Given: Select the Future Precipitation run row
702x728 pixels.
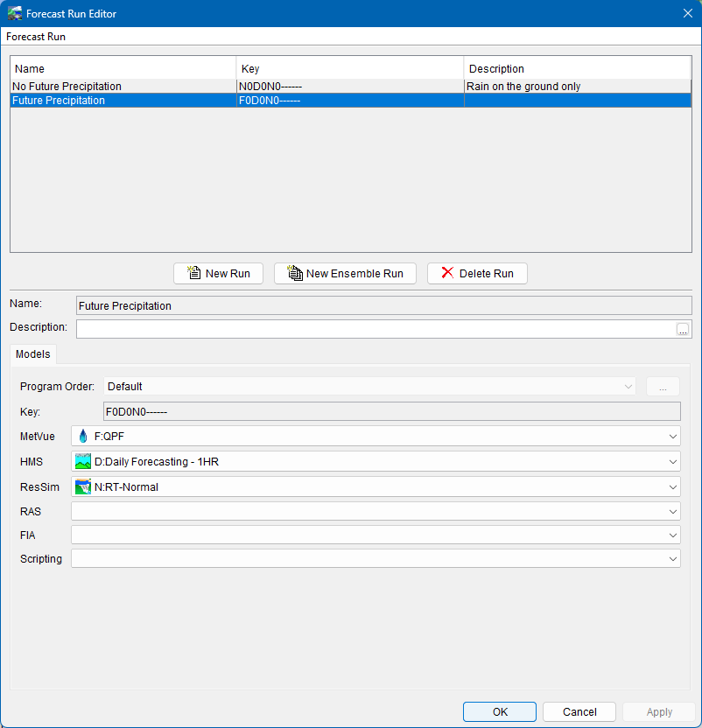Looking at the screenshot, I should click(351, 101).
